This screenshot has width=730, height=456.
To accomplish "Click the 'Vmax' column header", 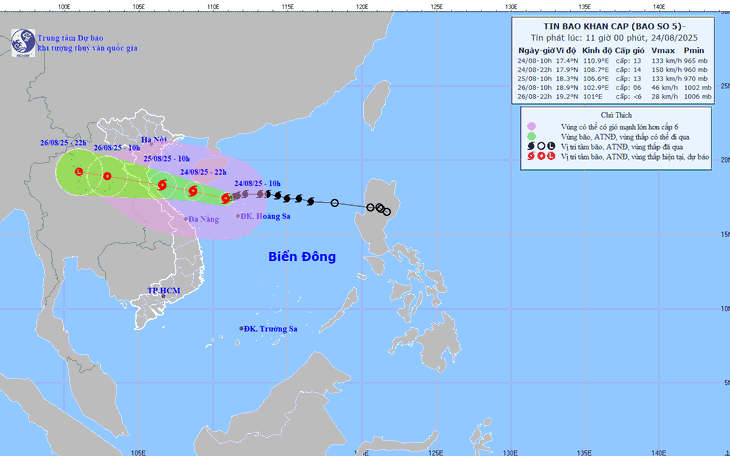I will click(x=663, y=50).
